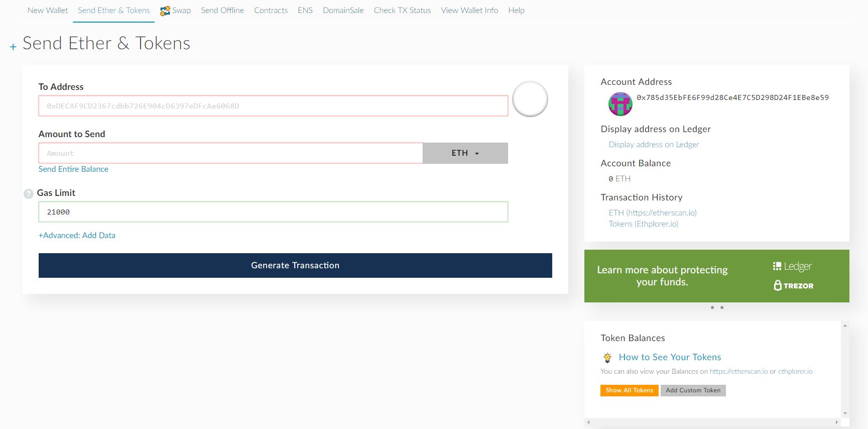The height and width of the screenshot is (429, 868).
Task: Click the empty recipient identicon circle
Action: click(x=530, y=99)
